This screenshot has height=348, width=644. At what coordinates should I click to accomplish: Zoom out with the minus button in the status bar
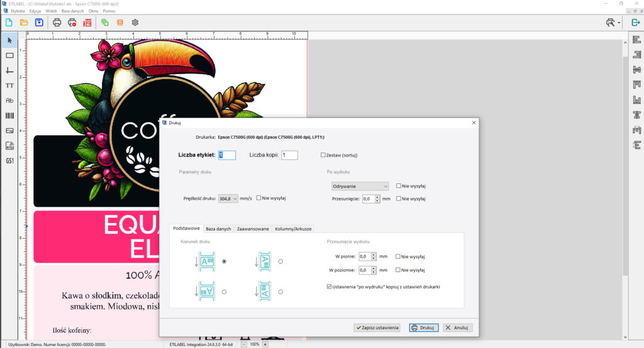pos(243,344)
